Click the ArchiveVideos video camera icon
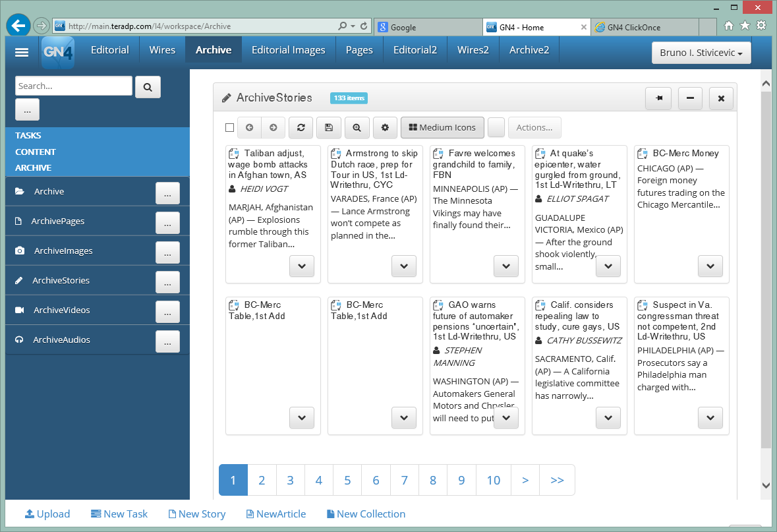 pos(20,310)
